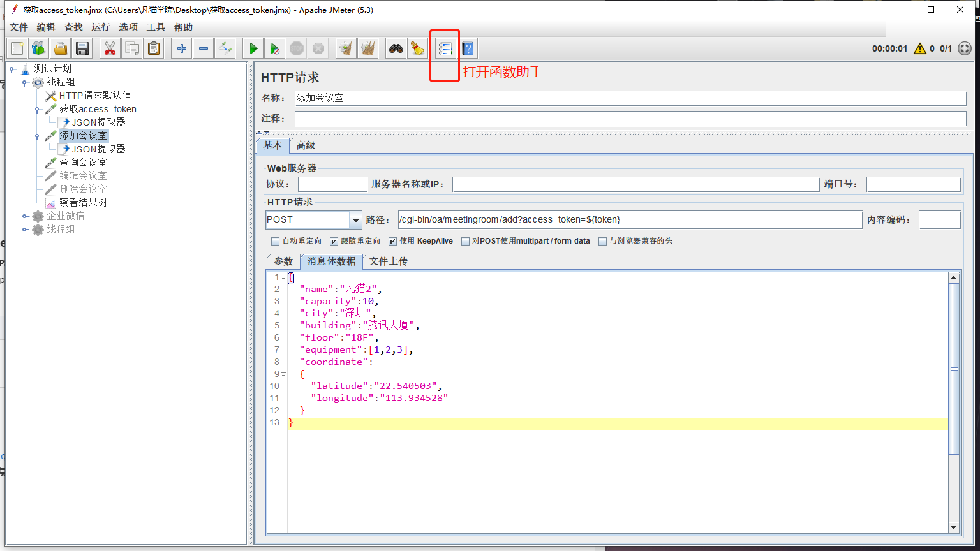The width and height of the screenshot is (980, 551).
Task: Click the 端口号 input field
Action: [913, 184]
